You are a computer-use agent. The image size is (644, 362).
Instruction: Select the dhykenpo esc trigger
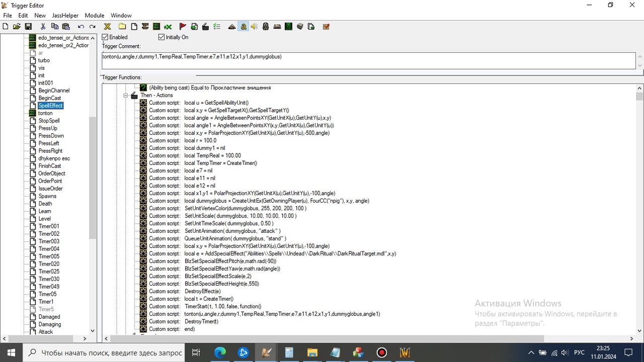(x=54, y=158)
